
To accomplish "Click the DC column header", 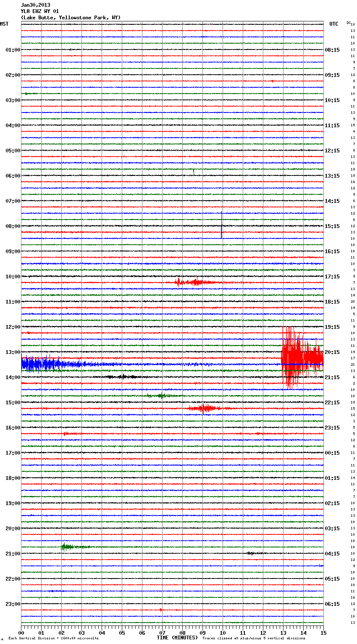I will pyautogui.click(x=349, y=23).
